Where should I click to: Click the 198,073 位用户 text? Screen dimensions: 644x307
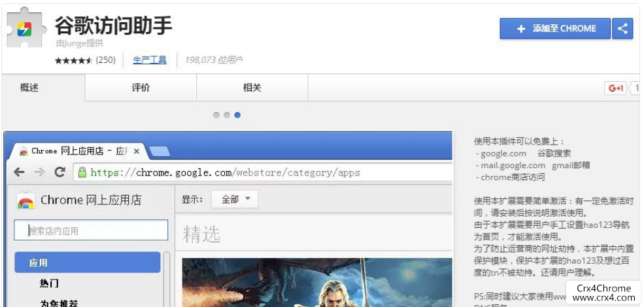tap(213, 60)
